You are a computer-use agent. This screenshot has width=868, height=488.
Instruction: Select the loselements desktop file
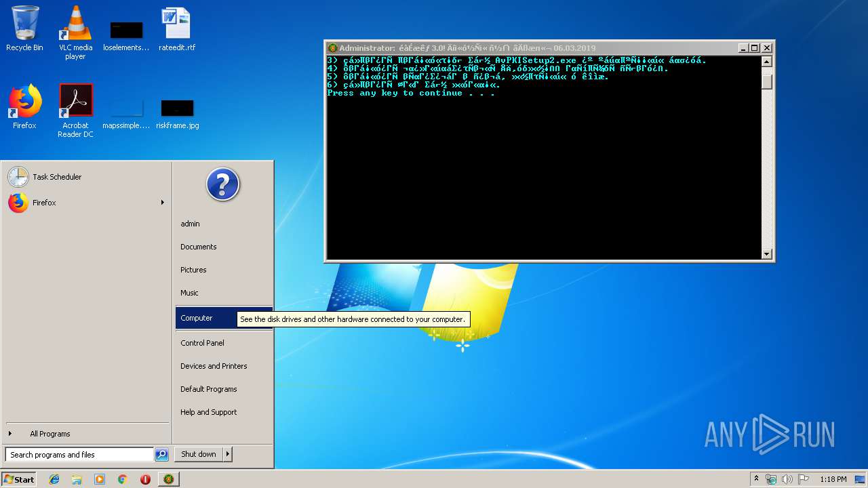(126, 35)
